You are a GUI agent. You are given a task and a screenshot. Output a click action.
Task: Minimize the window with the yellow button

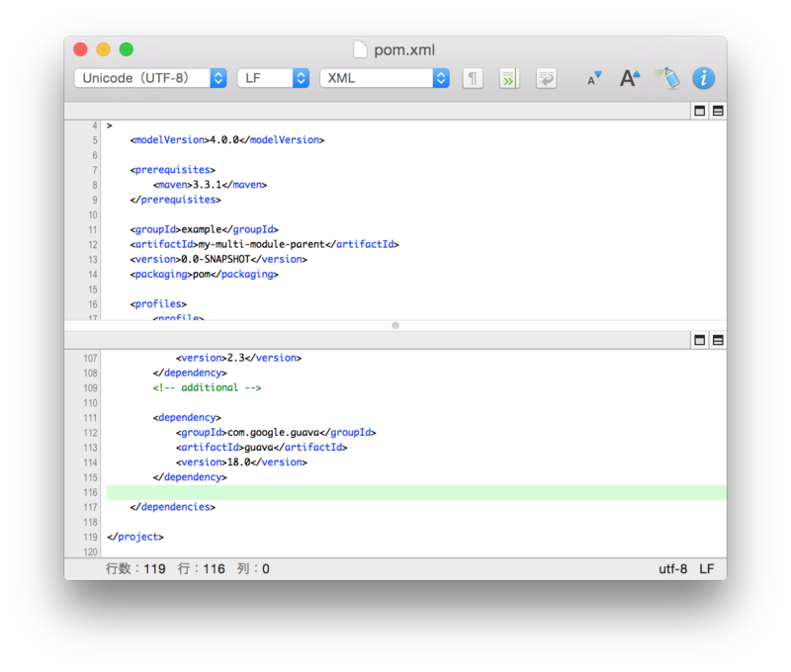(104, 49)
